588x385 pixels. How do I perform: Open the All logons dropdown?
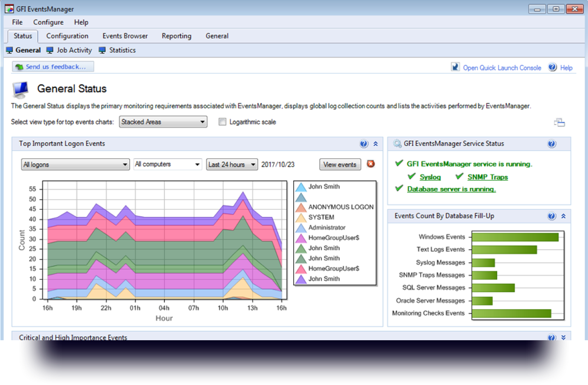75,165
